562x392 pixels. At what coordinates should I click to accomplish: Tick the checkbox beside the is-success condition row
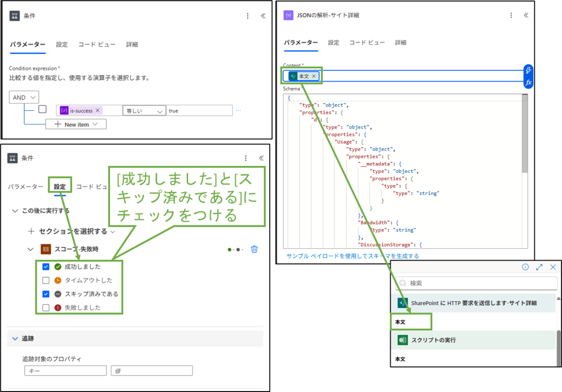[x=42, y=109]
